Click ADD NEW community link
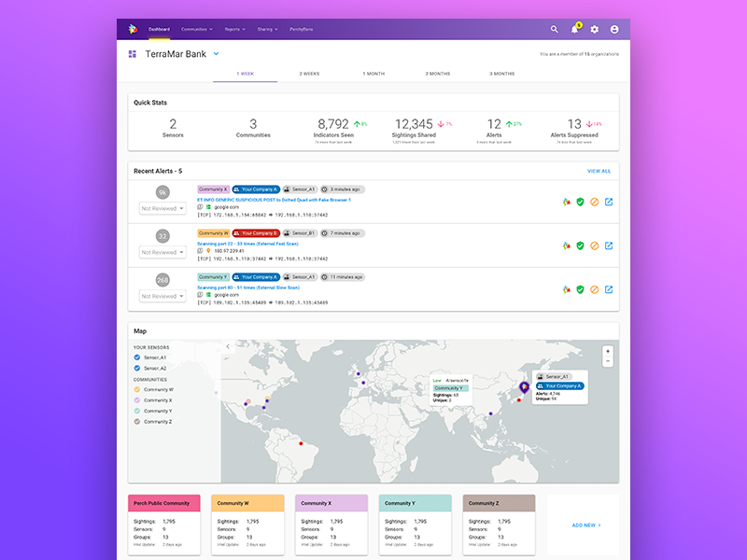This screenshot has width=747, height=560. pyautogui.click(x=586, y=525)
